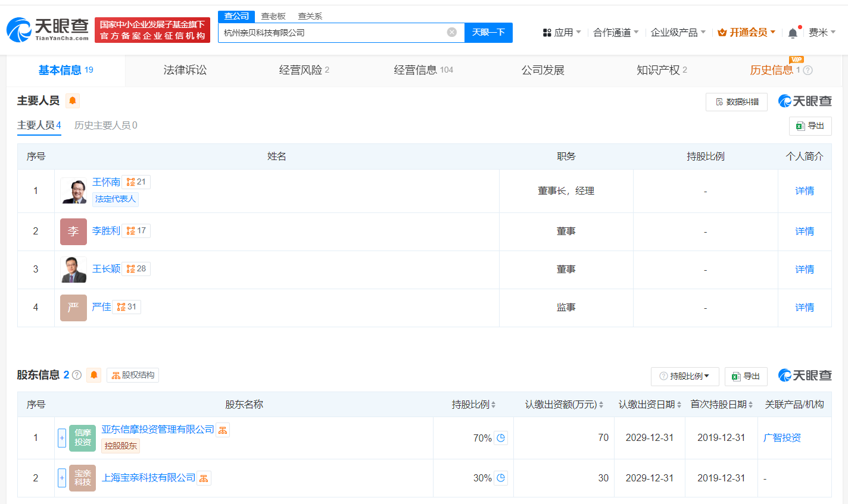The height and width of the screenshot is (504, 848).
Task: Switch to the 公司发展 tab
Action: [x=543, y=70]
